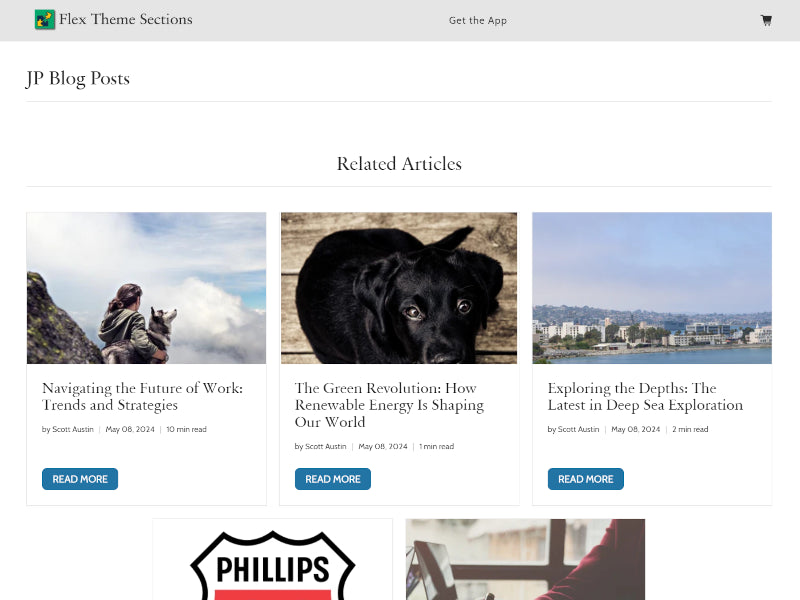Open The Green Revolution article title
The width and height of the screenshot is (800, 600).
click(x=389, y=405)
